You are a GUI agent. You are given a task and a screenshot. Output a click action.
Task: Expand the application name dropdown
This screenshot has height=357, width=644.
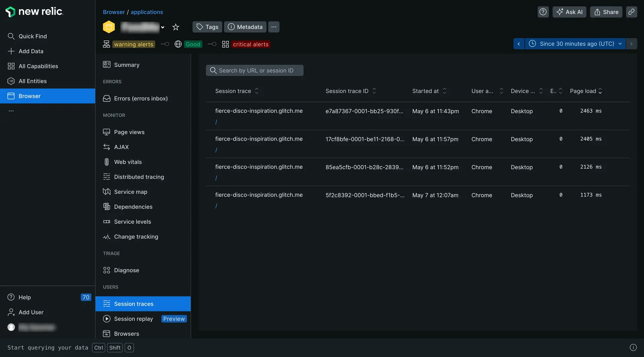[x=163, y=27]
